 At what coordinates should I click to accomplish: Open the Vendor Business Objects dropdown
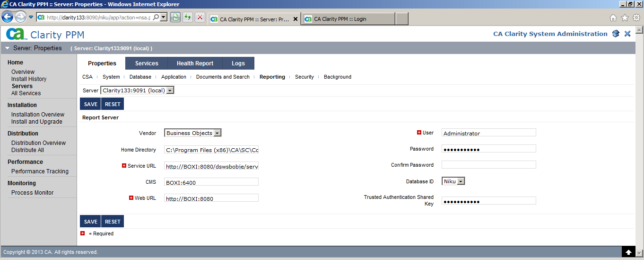tap(193, 133)
